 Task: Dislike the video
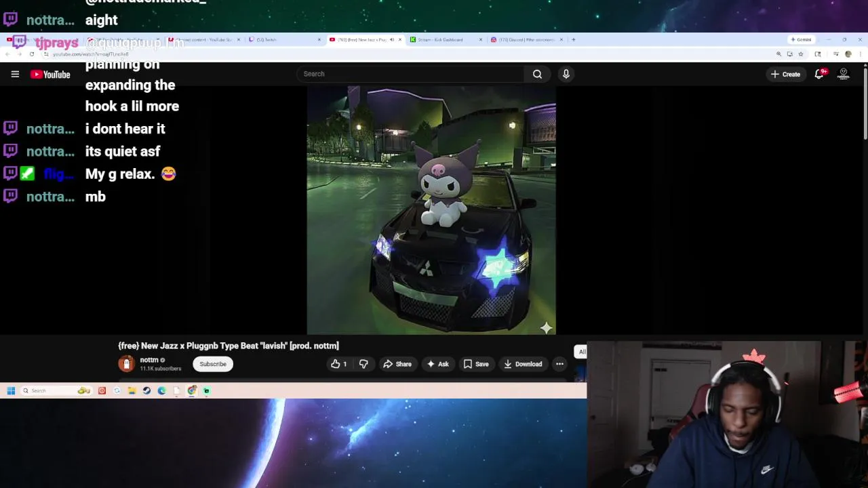(363, 364)
